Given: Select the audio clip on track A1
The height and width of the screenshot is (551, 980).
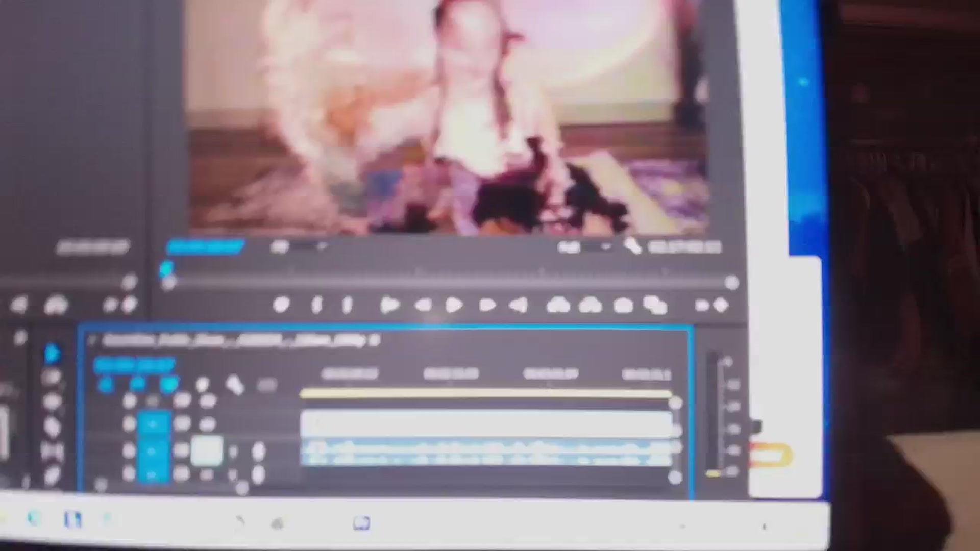Looking at the screenshot, I should [x=486, y=453].
